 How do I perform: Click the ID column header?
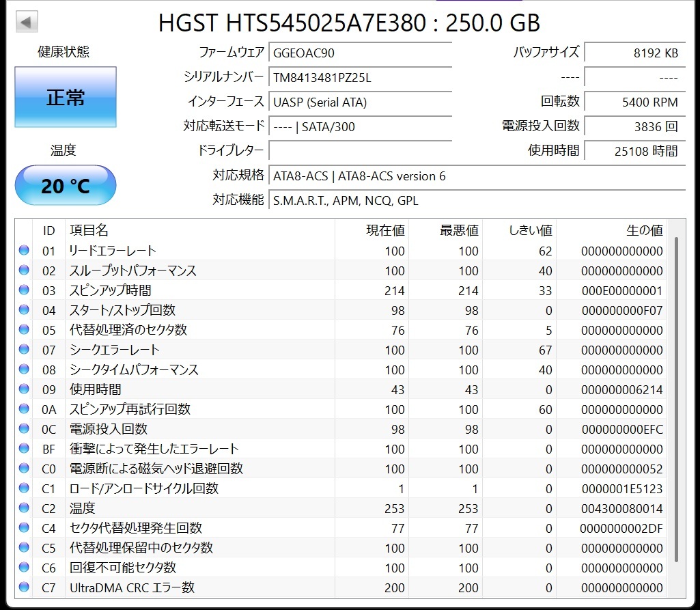[48, 230]
